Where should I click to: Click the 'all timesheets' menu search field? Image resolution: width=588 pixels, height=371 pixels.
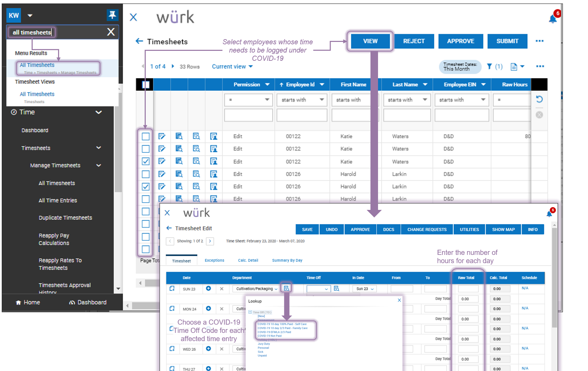[57, 32]
